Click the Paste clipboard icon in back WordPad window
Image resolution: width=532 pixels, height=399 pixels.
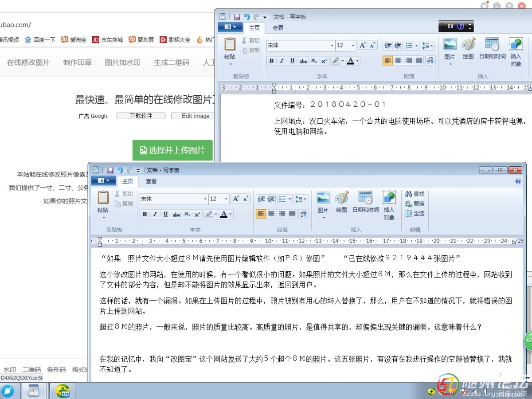230,48
